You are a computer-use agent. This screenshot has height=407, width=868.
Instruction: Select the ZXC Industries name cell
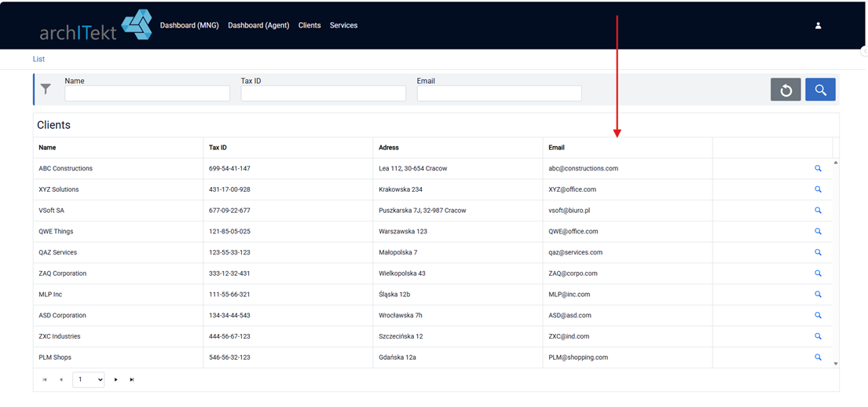pos(118,336)
